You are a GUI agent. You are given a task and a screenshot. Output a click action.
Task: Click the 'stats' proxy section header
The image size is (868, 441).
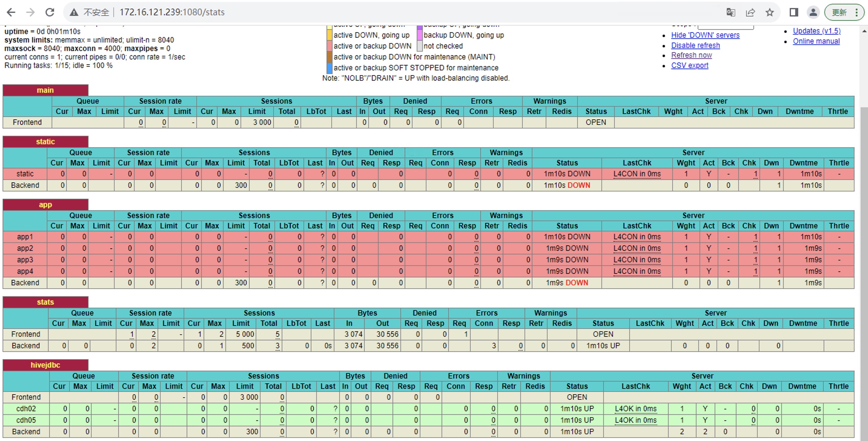click(45, 302)
